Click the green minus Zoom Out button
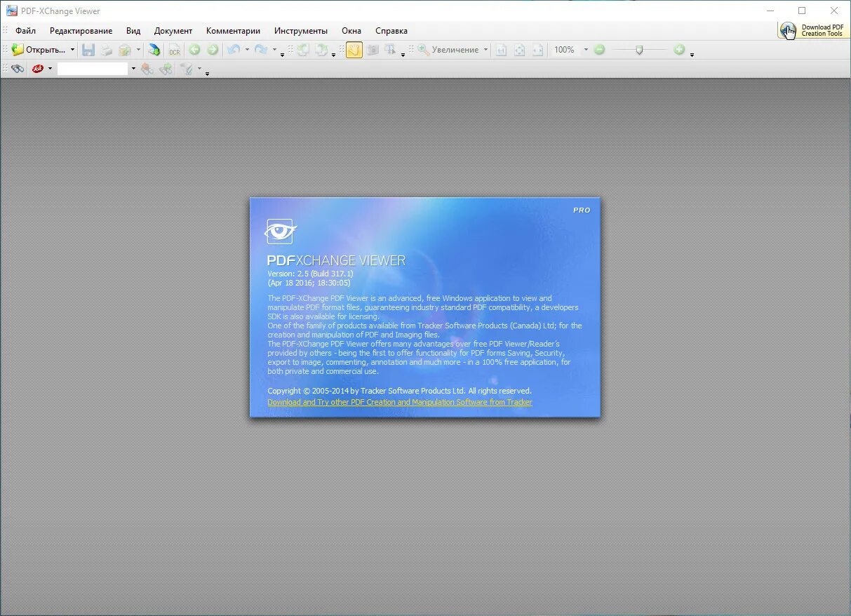 tap(599, 50)
